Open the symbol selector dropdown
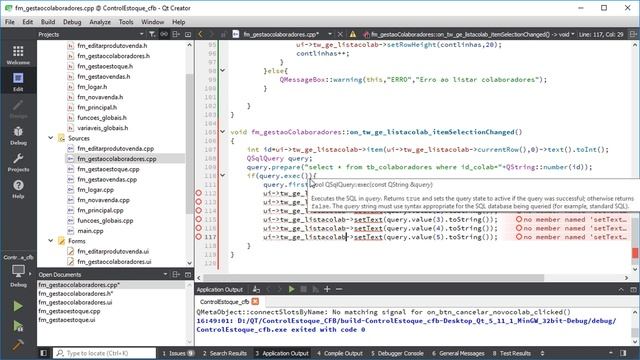 [572, 34]
